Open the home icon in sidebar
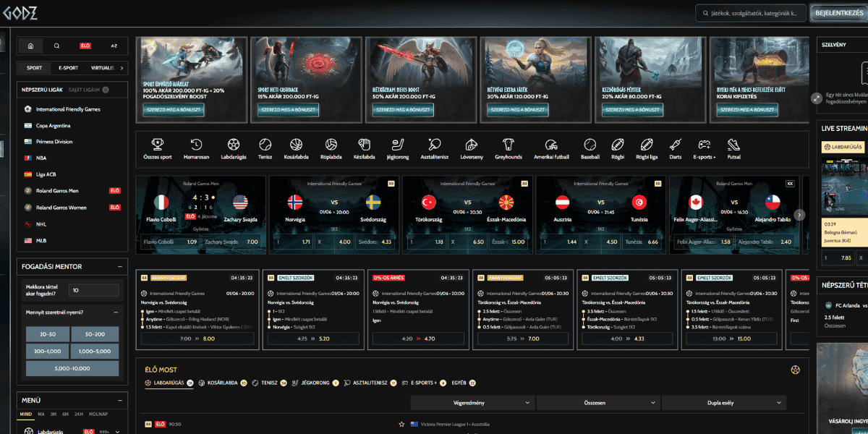 pos(30,46)
